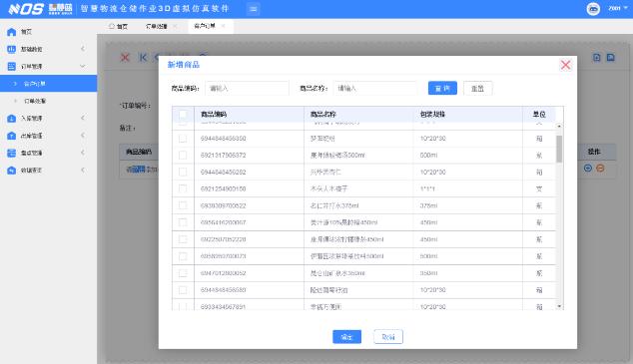Toggle the select-all checkbox in table header
Screen dimensions: 633x364
pyautogui.click(x=183, y=114)
